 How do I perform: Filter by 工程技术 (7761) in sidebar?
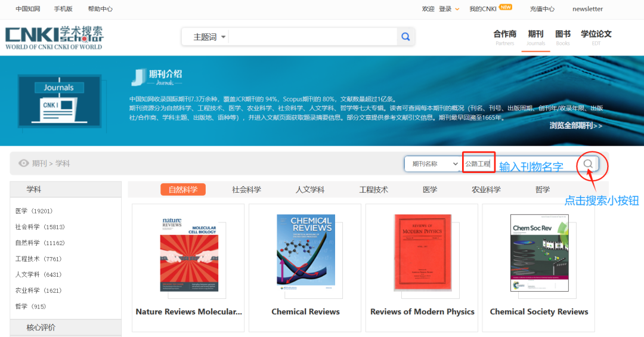39,259
